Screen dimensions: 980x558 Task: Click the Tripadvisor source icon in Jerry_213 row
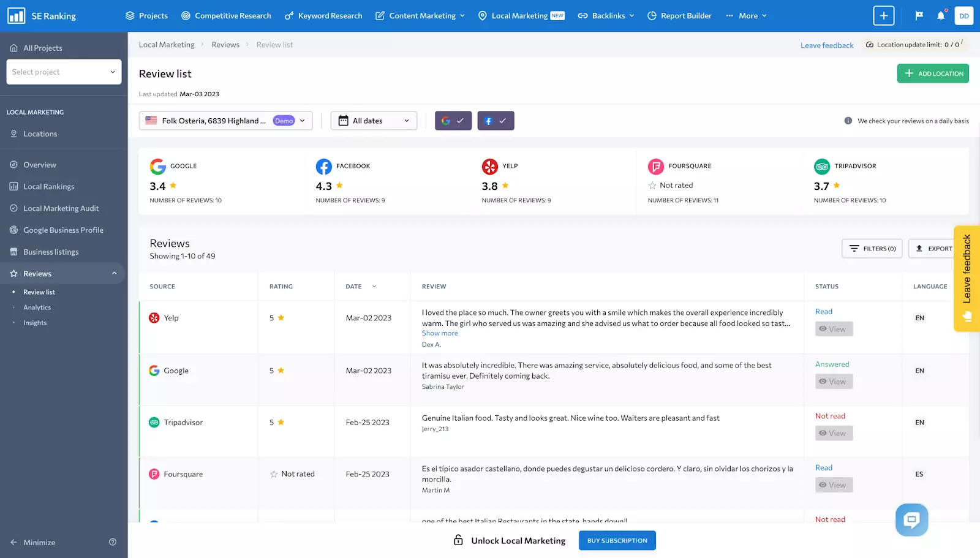pos(154,423)
